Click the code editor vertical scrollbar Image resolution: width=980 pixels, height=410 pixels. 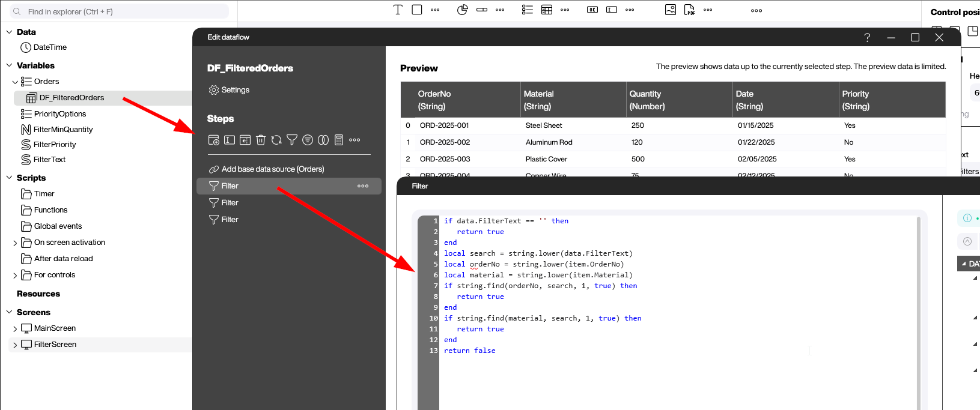pyautogui.click(x=919, y=313)
